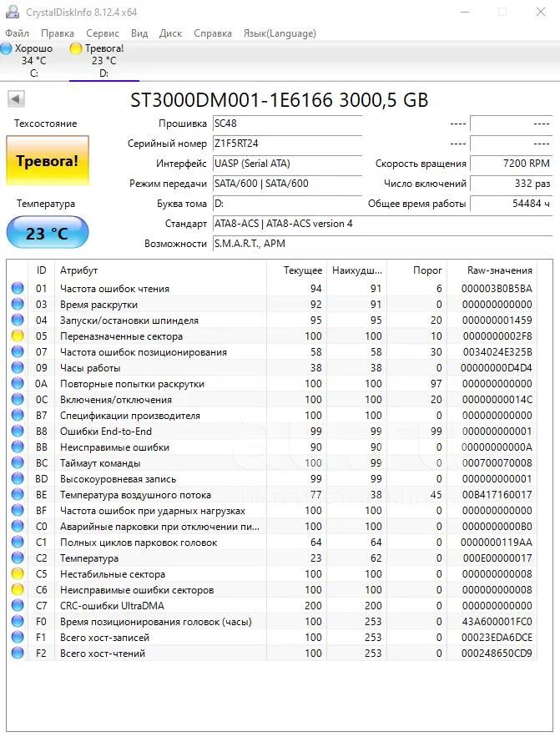Viewport: 560px width, 737px height.
Task: Click the yellow status orb for drive D:
Action: (x=76, y=48)
